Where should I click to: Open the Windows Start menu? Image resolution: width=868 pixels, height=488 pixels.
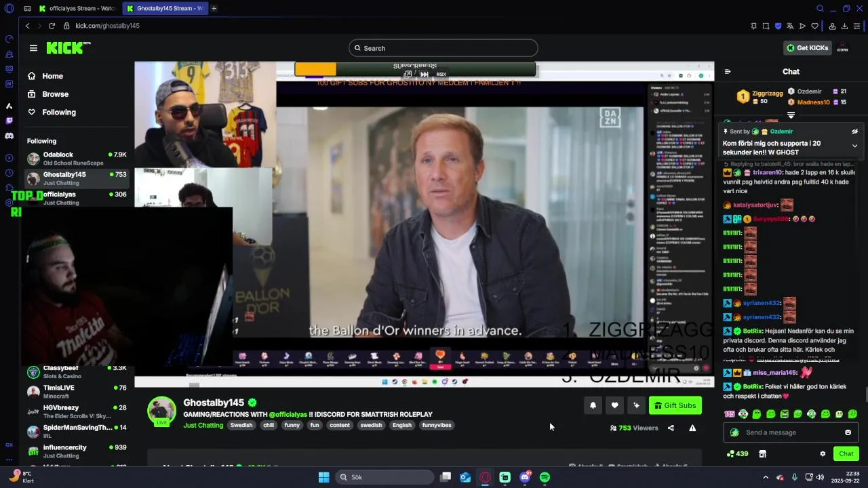[x=323, y=477]
